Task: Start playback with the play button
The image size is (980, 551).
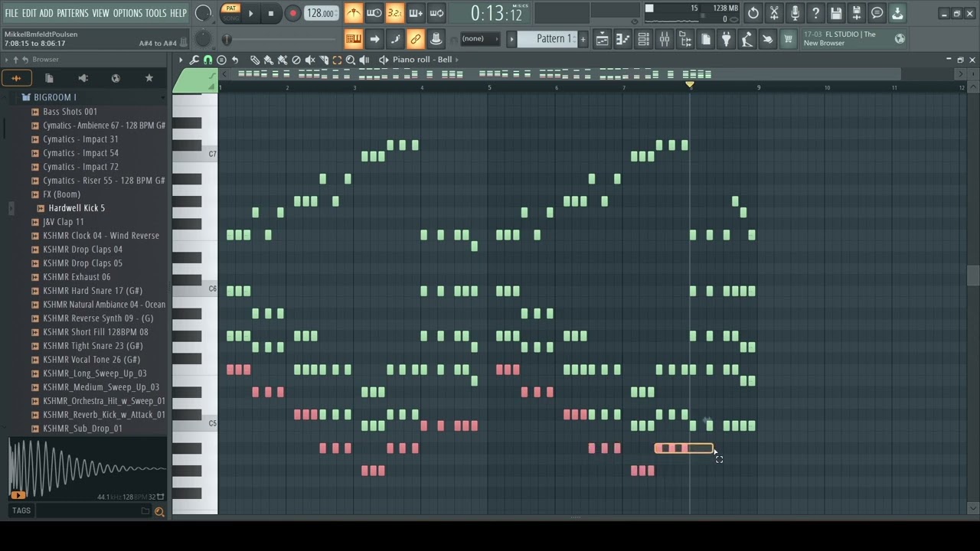Action: coord(250,13)
